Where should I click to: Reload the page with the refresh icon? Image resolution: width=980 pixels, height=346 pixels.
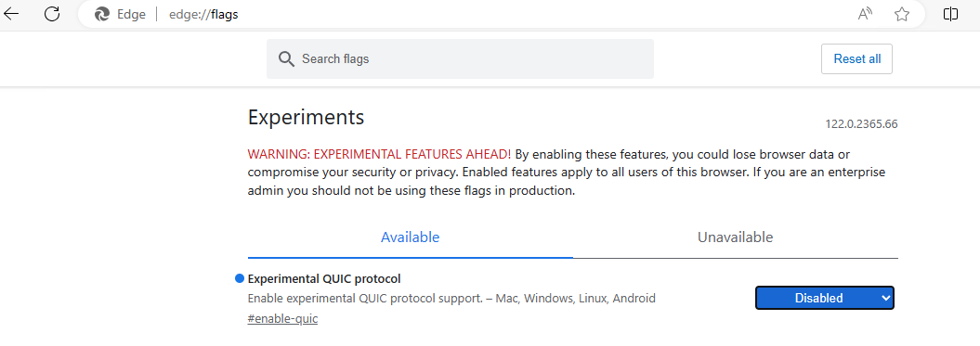[53, 14]
